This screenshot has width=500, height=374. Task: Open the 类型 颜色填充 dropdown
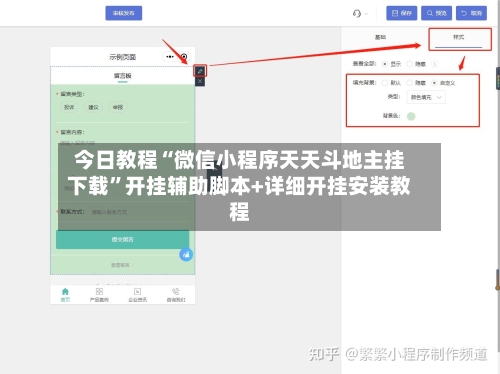click(x=426, y=97)
